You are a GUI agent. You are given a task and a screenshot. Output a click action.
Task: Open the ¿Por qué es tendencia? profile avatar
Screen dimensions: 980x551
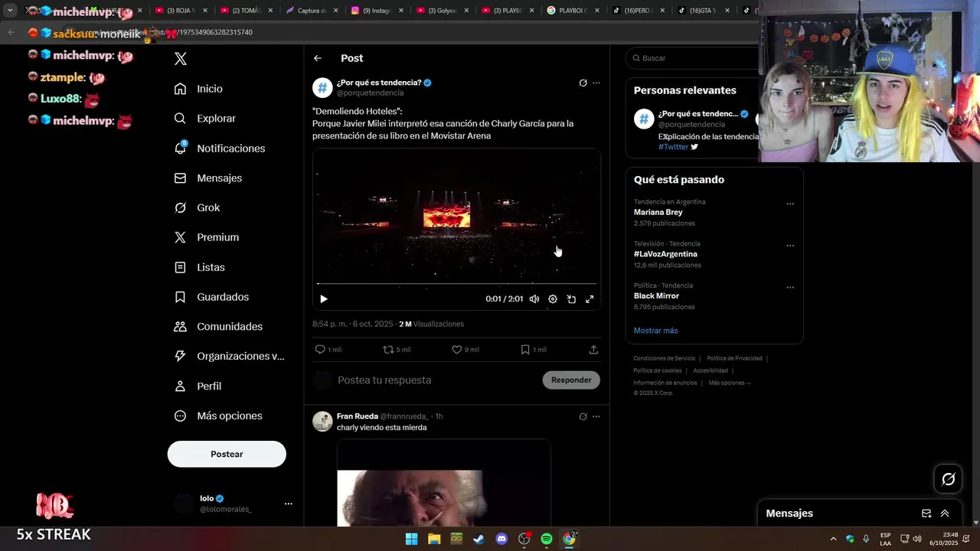(322, 88)
